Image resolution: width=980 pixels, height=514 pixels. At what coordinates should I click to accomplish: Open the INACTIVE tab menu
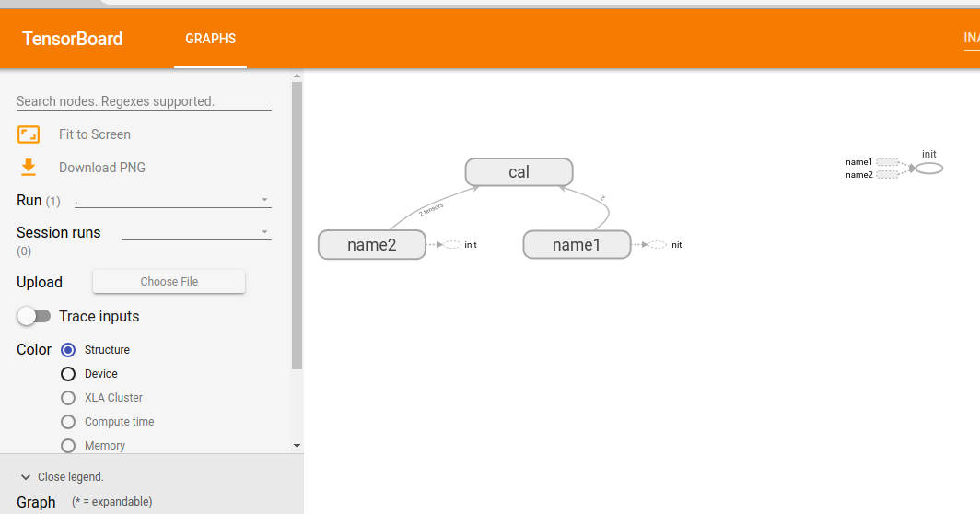(x=971, y=39)
